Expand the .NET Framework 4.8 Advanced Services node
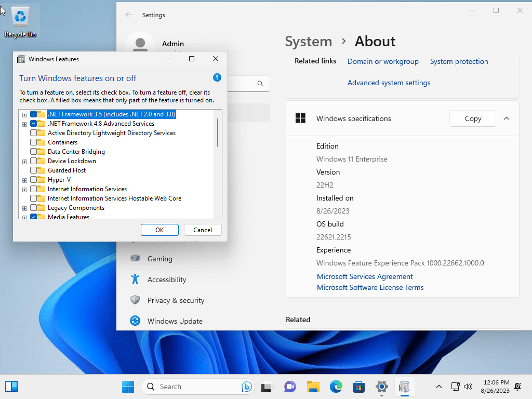Screen dimensions: 532x399 pyautogui.click(x=24, y=124)
